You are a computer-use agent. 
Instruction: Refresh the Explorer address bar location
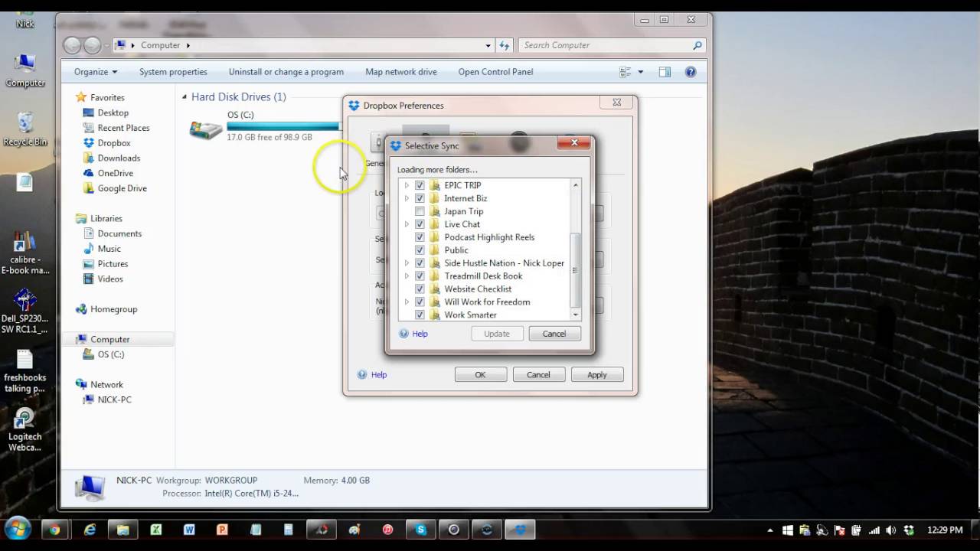504,45
